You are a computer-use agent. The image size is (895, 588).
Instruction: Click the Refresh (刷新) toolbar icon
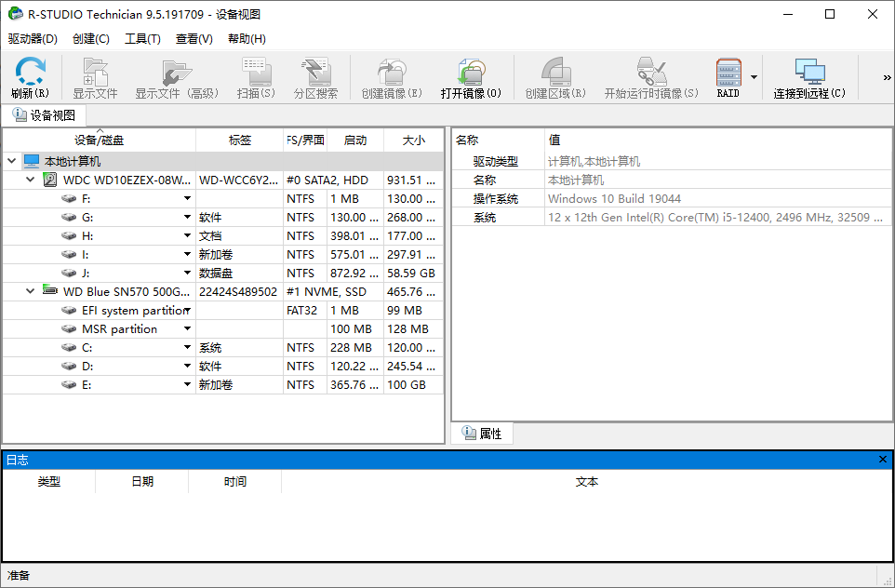(31, 72)
